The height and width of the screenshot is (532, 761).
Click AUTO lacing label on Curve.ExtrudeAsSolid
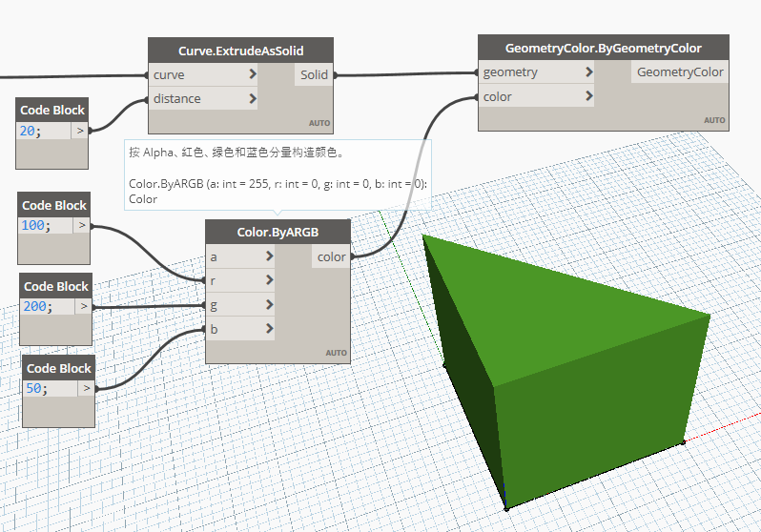click(319, 123)
